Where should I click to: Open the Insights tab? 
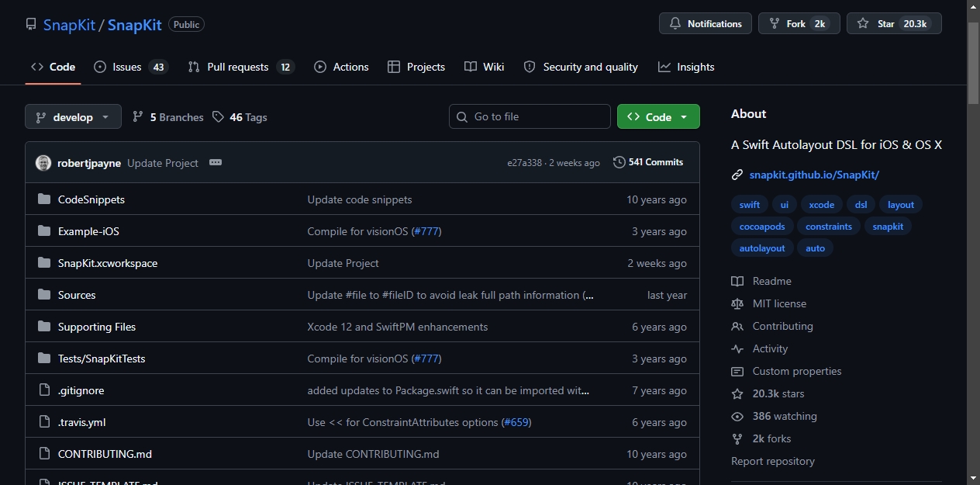(x=686, y=67)
